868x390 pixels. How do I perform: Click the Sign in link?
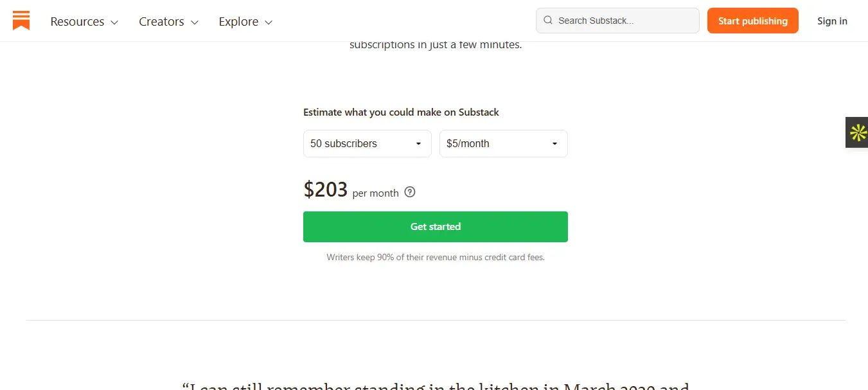click(x=832, y=21)
